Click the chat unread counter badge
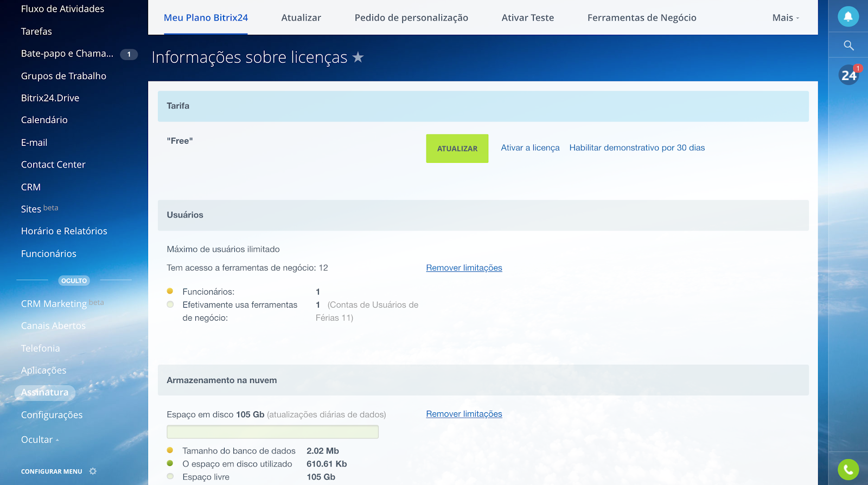 click(x=129, y=54)
